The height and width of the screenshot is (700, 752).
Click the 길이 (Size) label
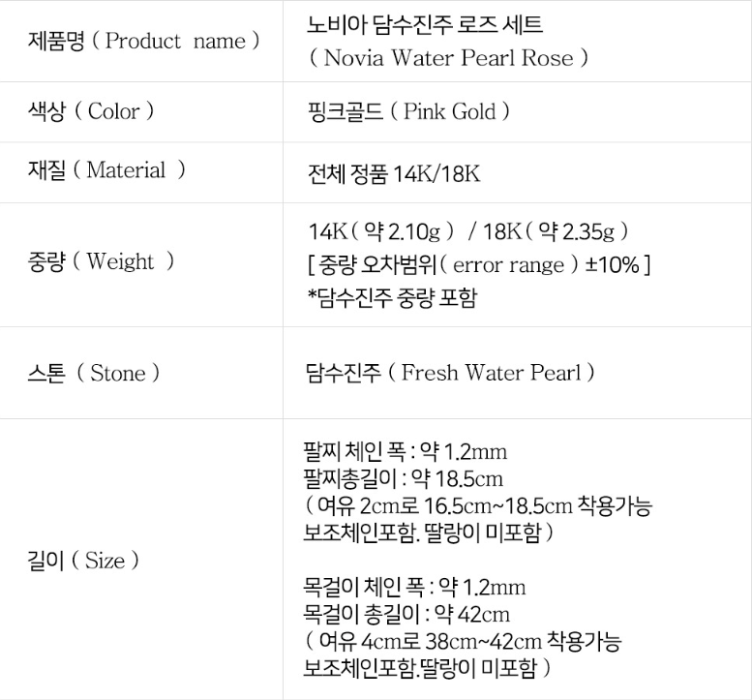click(x=84, y=561)
